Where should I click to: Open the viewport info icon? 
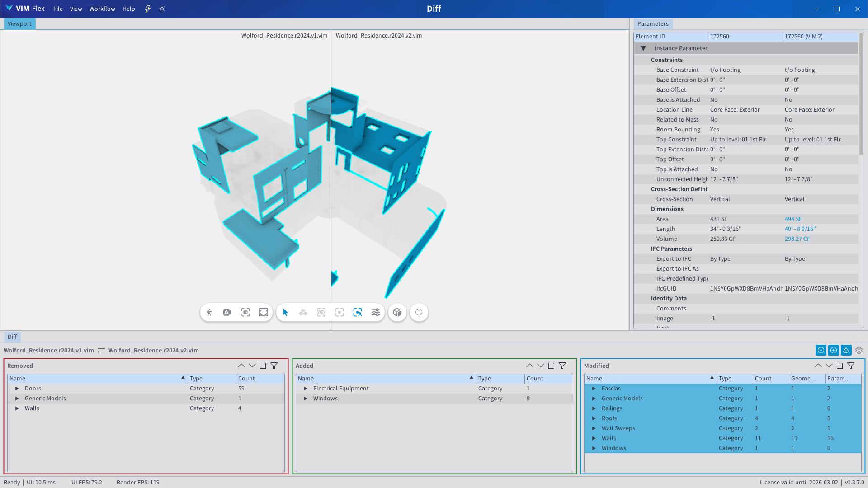(x=419, y=312)
